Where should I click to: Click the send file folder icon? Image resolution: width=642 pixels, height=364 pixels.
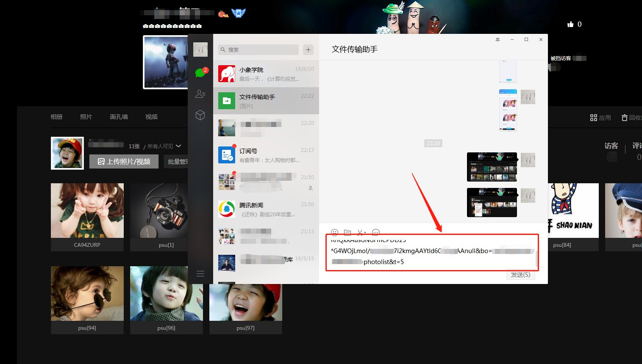pos(347,232)
